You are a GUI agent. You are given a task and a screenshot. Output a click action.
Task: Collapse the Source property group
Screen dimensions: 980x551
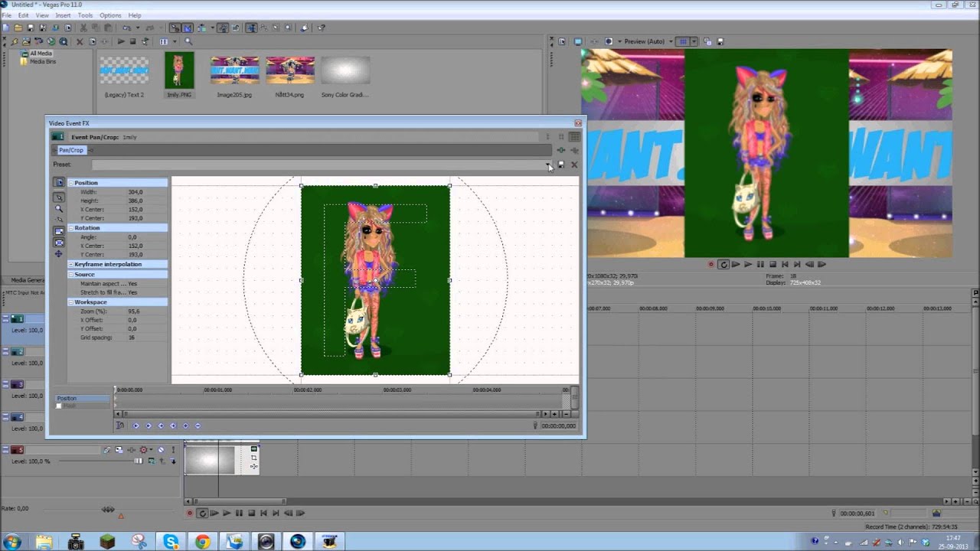(x=71, y=274)
